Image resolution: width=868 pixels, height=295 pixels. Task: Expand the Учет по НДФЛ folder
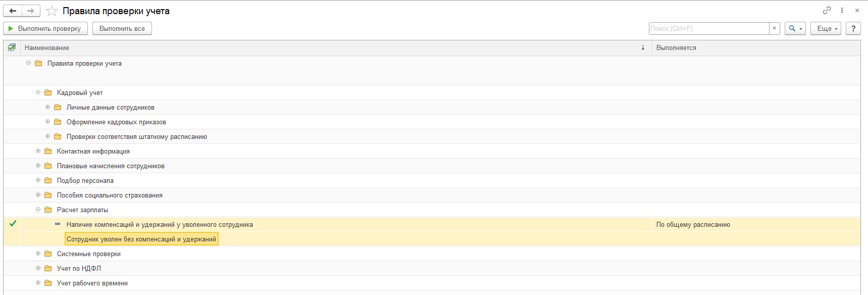point(38,268)
